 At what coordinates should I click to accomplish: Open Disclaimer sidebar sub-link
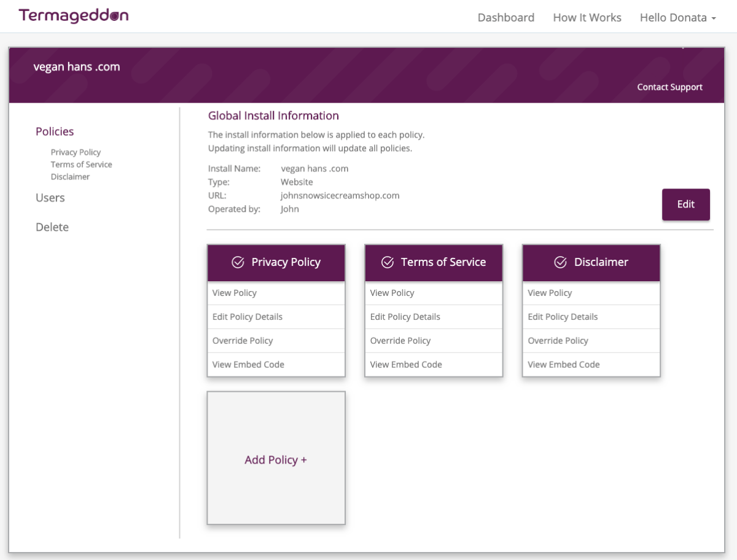click(x=71, y=177)
